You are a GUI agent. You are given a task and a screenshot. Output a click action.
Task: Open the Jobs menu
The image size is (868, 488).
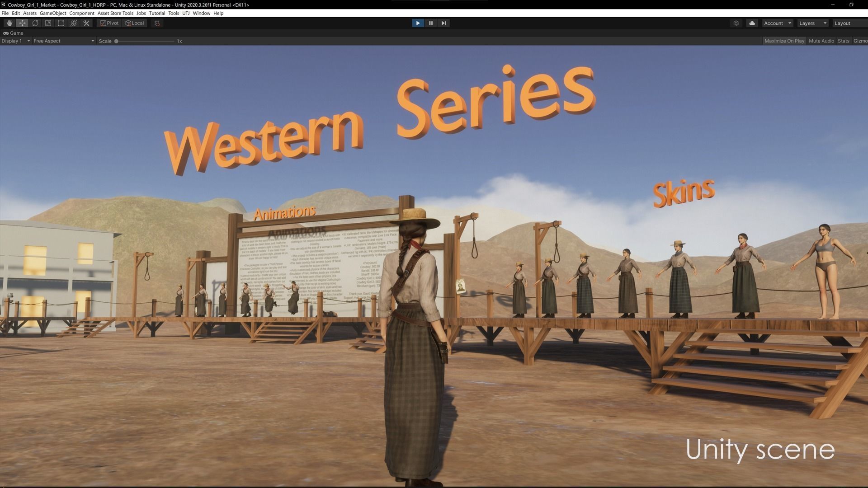(x=141, y=13)
